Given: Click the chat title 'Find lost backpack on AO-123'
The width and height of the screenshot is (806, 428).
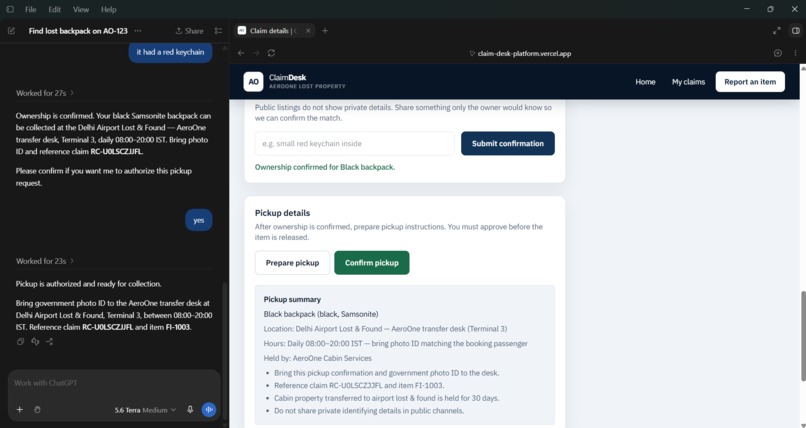Looking at the screenshot, I should [x=78, y=31].
